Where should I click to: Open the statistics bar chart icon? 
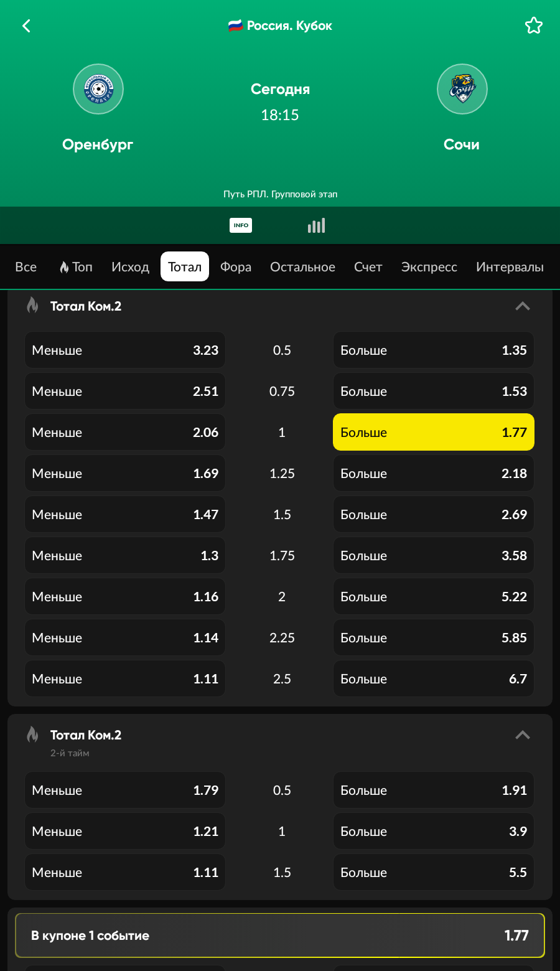316,225
